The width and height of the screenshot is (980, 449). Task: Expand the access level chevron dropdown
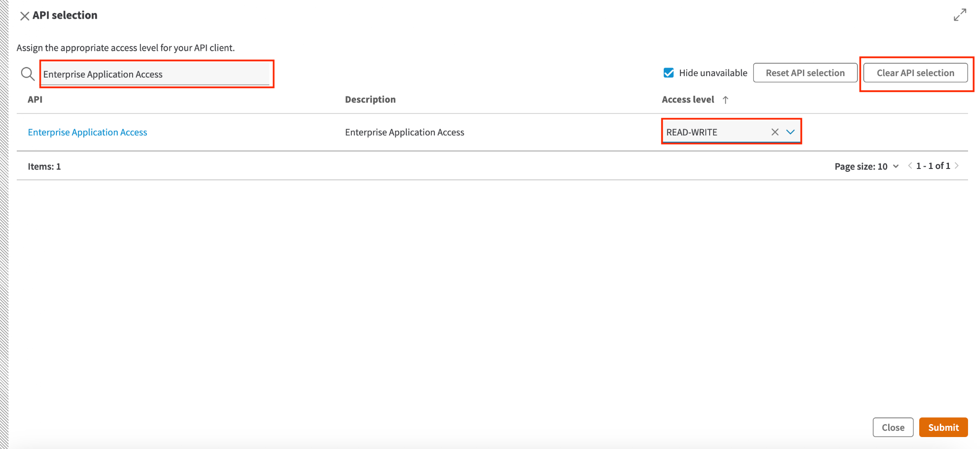pyautogui.click(x=790, y=132)
